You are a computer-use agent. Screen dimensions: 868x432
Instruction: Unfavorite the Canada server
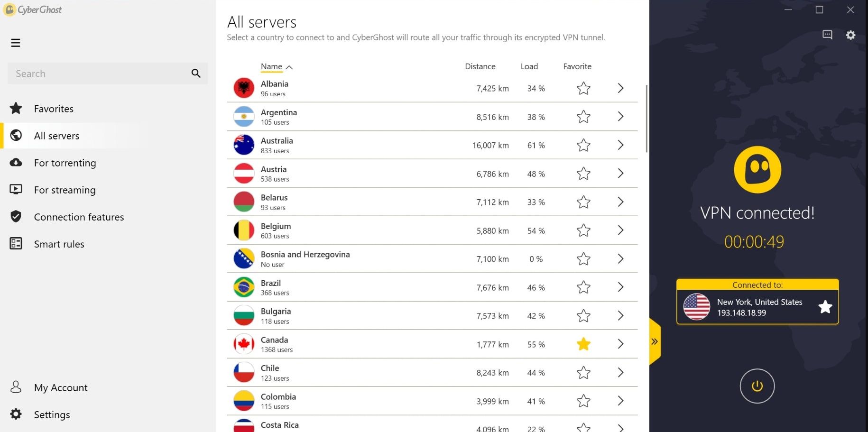(x=583, y=344)
